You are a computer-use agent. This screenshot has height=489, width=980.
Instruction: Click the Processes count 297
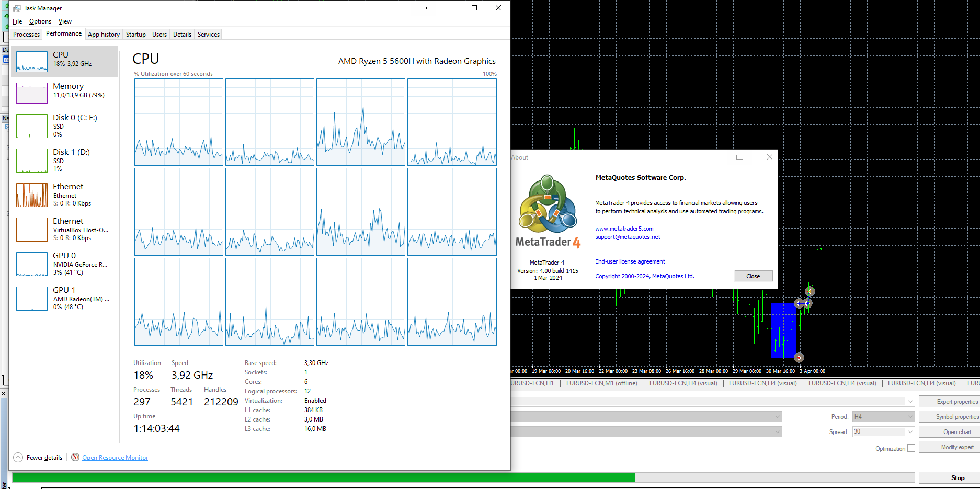tap(142, 402)
